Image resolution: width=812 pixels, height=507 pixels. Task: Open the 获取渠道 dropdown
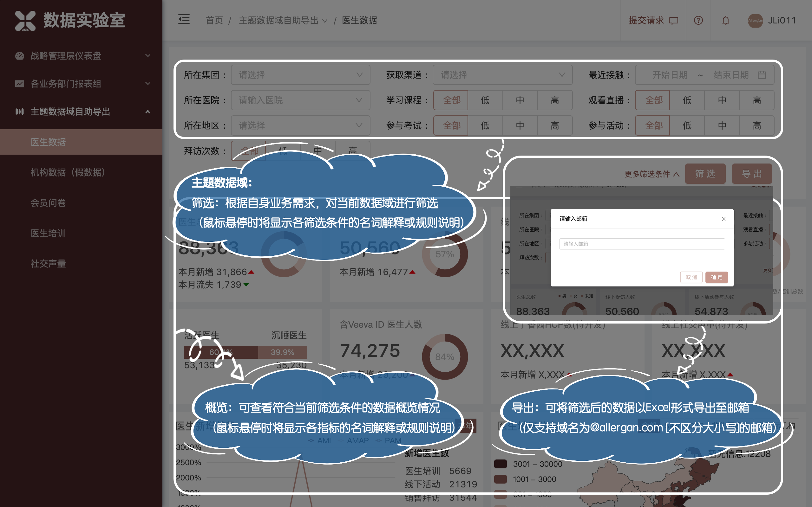502,75
